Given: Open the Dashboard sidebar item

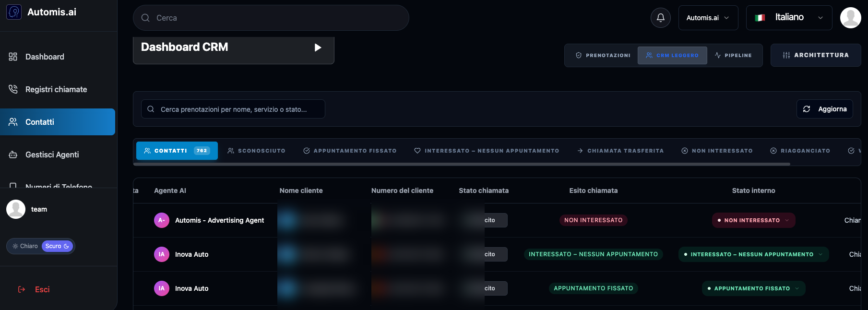Looking at the screenshot, I should point(58,57).
